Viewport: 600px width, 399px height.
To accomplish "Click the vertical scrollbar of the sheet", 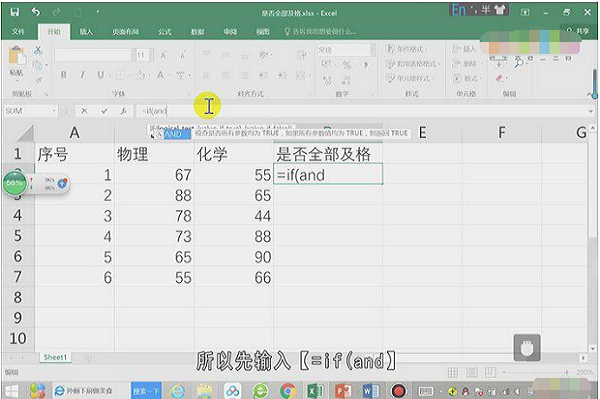I will coord(592,237).
